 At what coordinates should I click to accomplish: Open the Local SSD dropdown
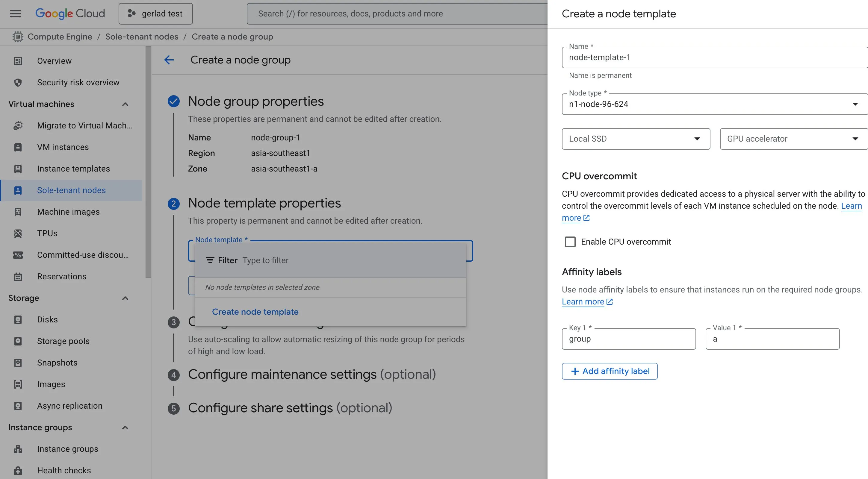(636, 139)
